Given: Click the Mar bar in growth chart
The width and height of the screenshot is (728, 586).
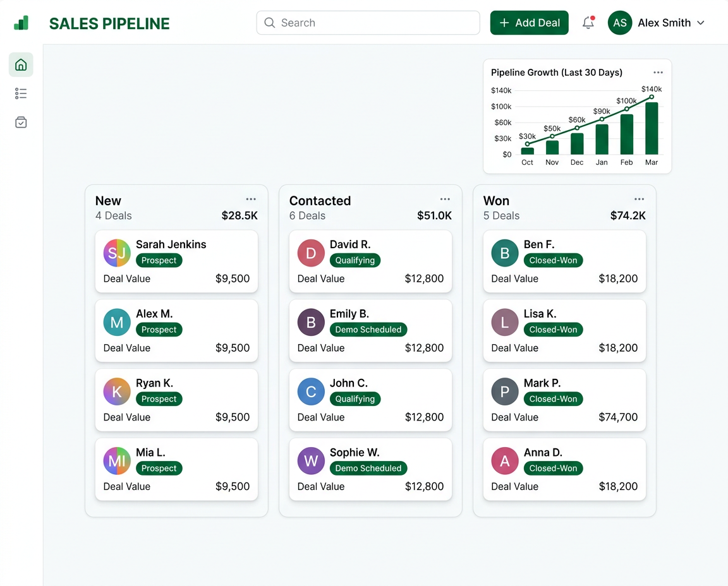Looking at the screenshot, I should (652, 128).
